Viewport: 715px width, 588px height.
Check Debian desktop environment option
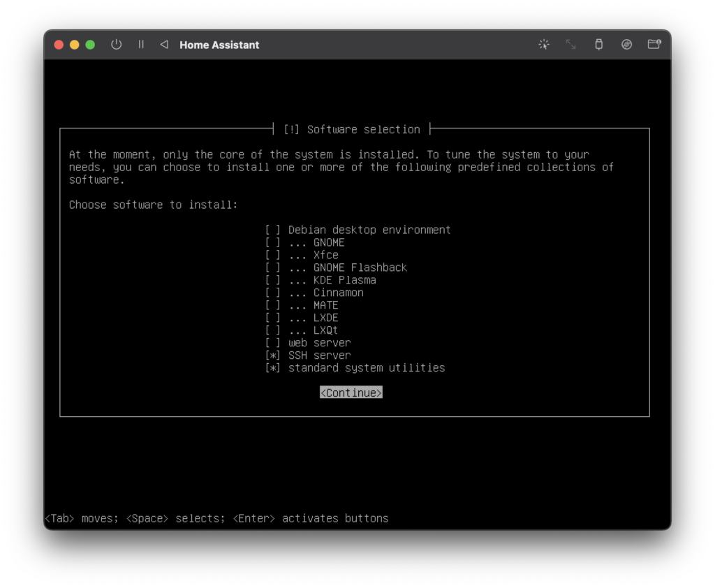tap(273, 230)
